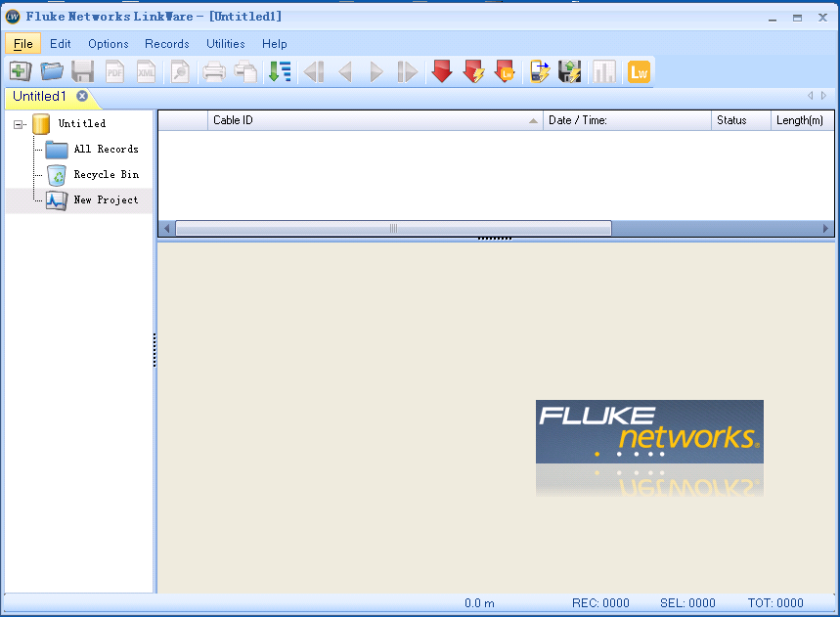Go to the previous record
Image resolution: width=840 pixels, height=617 pixels.
(345, 71)
